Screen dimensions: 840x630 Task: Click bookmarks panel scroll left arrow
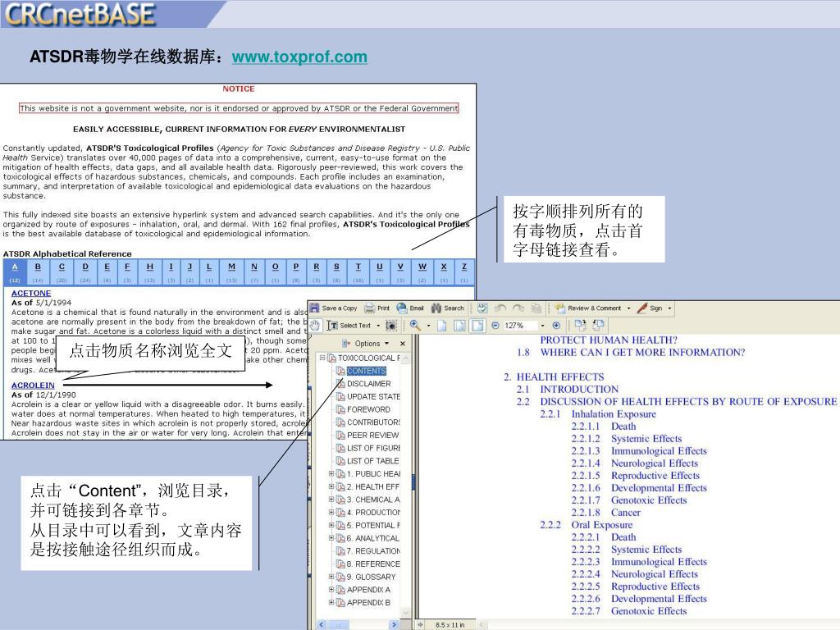coord(322,624)
